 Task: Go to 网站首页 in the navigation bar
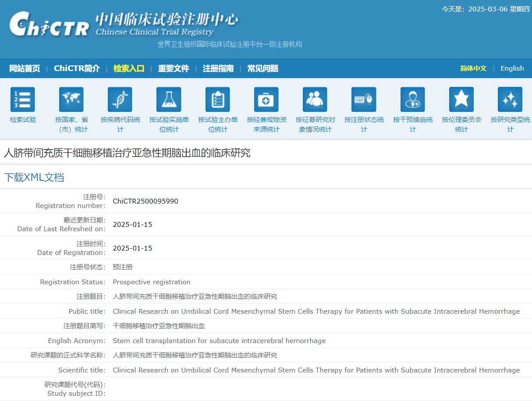pyautogui.click(x=25, y=68)
